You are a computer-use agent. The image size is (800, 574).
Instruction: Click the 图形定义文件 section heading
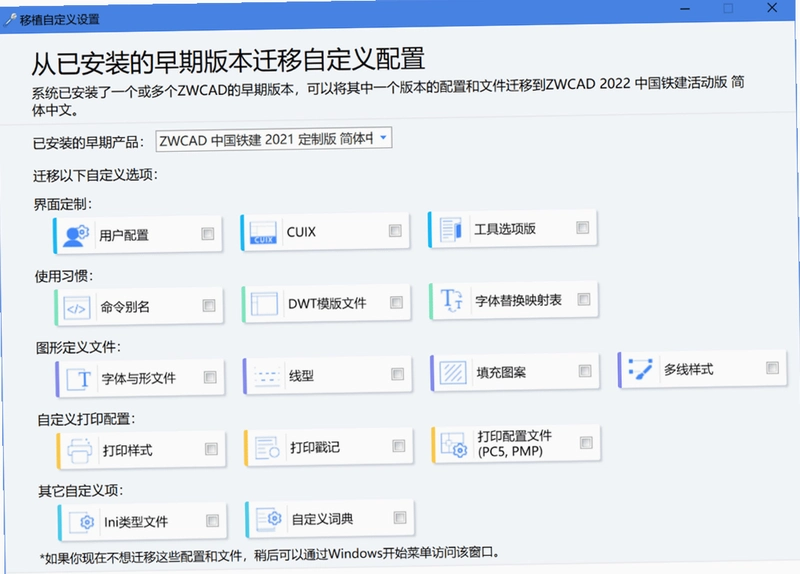78,348
